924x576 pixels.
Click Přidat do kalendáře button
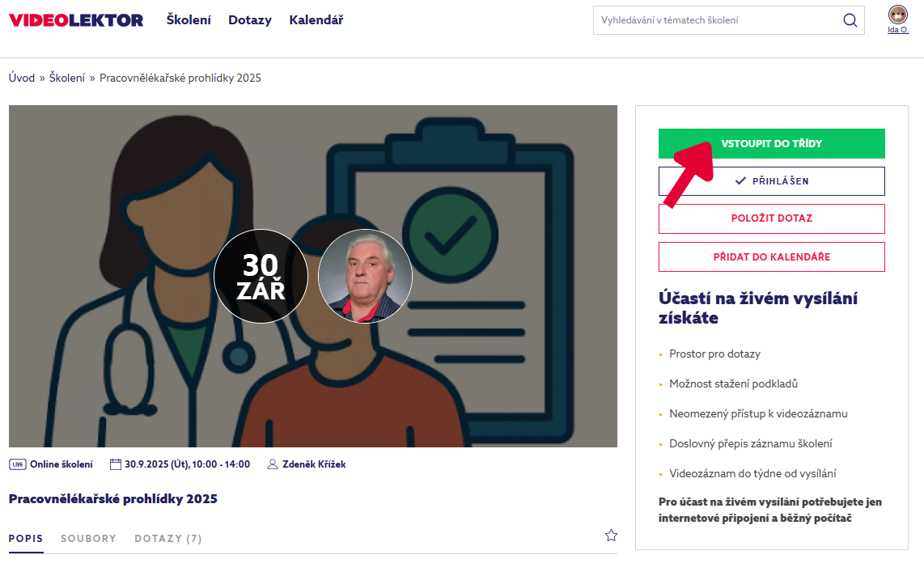point(771,257)
